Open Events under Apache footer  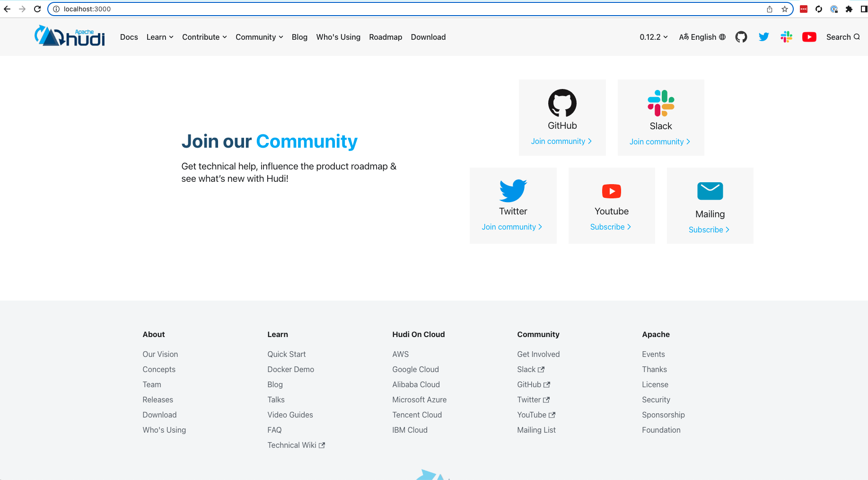click(x=653, y=354)
